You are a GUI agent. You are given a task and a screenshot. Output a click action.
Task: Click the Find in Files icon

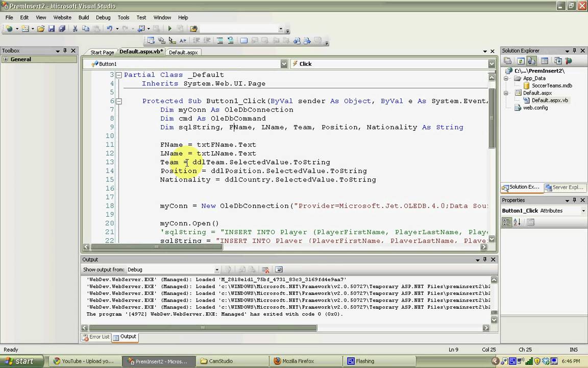point(193,29)
